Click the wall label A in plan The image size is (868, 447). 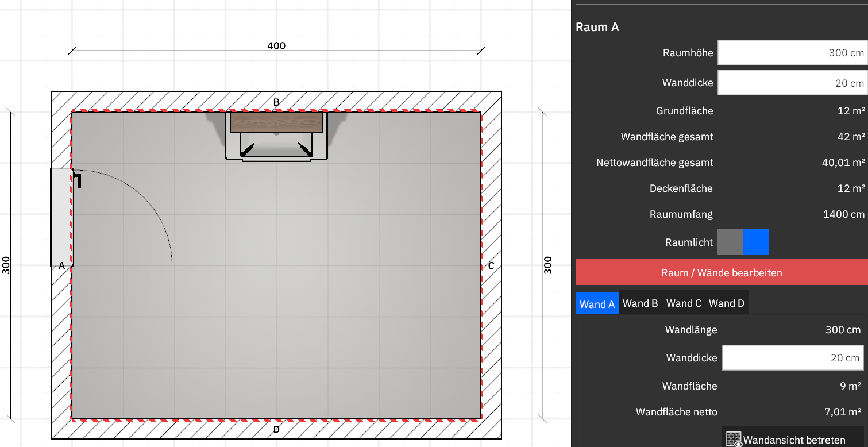click(x=61, y=265)
